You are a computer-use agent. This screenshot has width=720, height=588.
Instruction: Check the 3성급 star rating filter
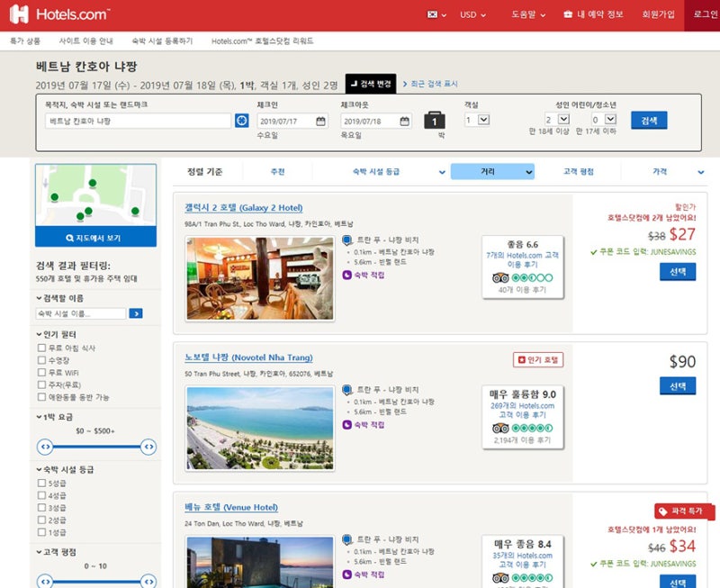click(x=41, y=508)
